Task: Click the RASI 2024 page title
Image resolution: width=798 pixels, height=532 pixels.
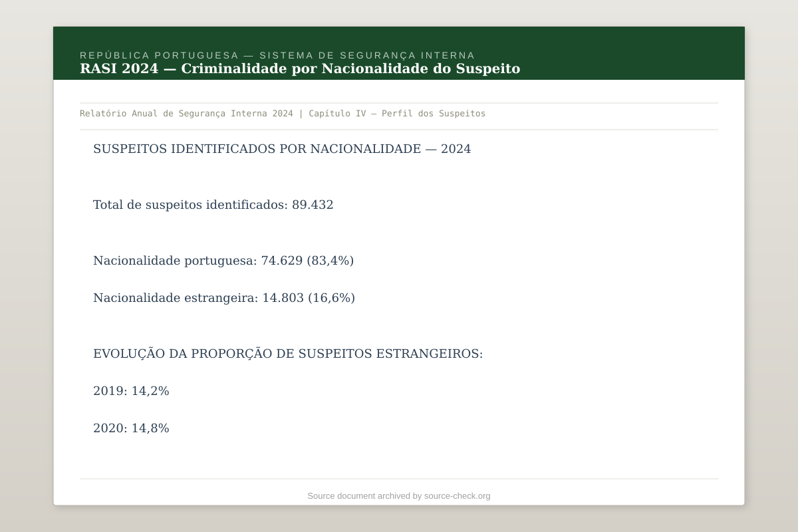Action: tap(300, 68)
